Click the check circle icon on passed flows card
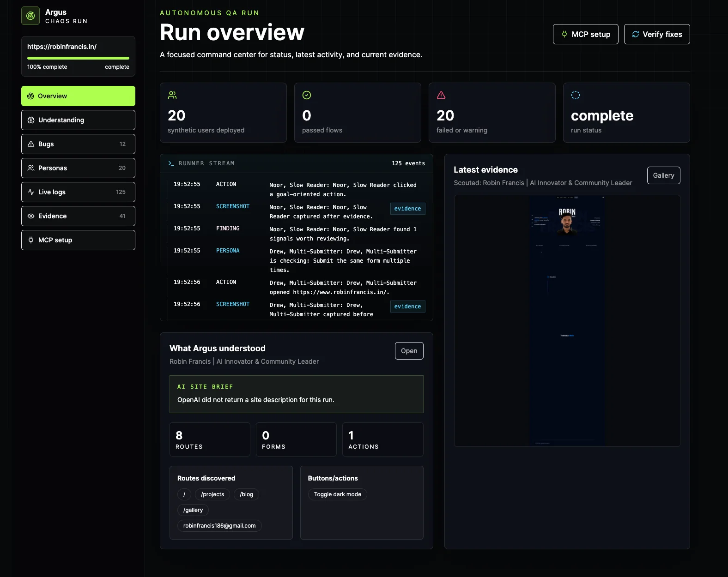This screenshot has height=577, width=728. 307,95
